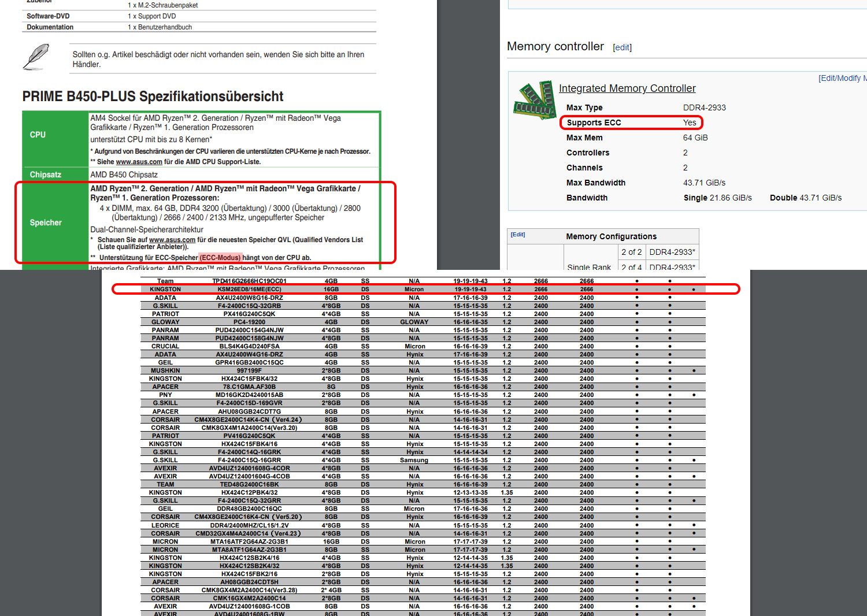Click the highlighted ECC-Modus text
The height and width of the screenshot is (616, 867).
[220, 258]
